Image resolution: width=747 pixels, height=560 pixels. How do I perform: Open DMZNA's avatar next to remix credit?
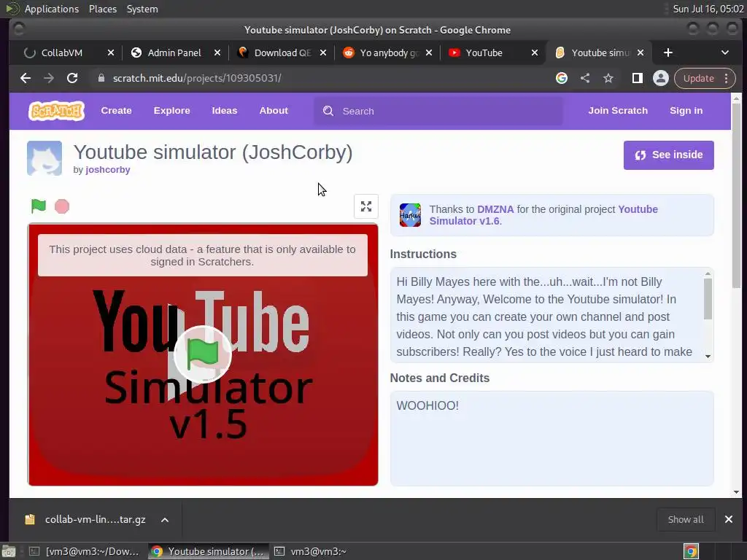410,215
